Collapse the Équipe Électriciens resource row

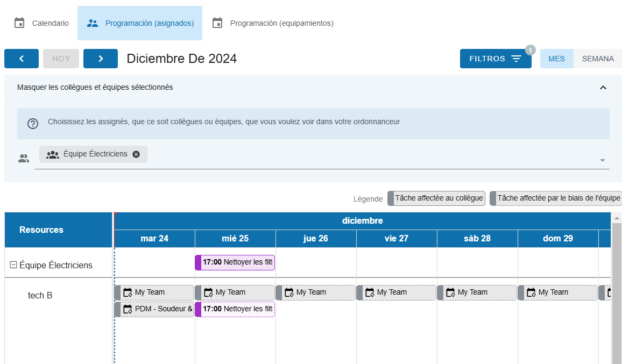[x=13, y=265]
